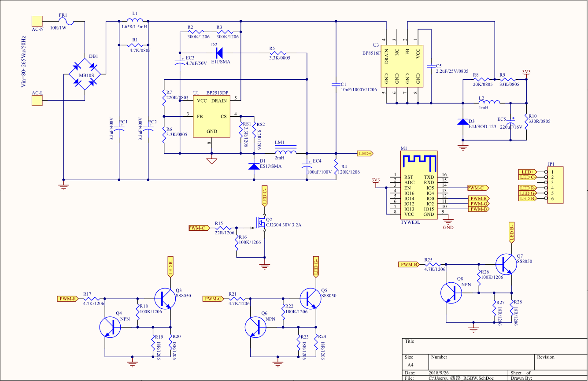This screenshot has height=381, width=588.
Task: Click the LED R- port at JP1
Action: (x=528, y=188)
